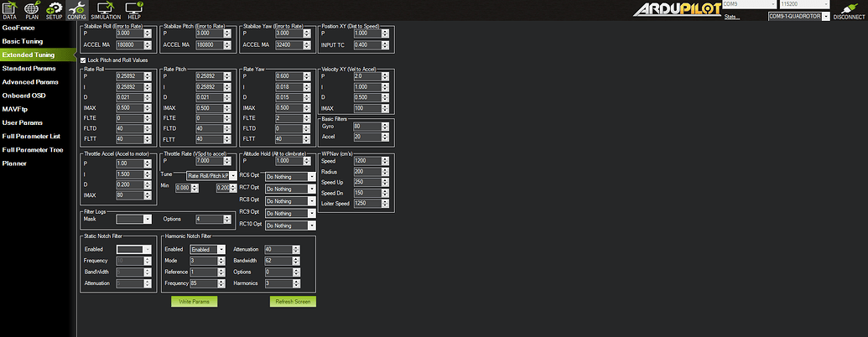Open Harmonic Notch Filter Enabled dropdown
The height and width of the screenshot is (337, 868).
click(208, 250)
